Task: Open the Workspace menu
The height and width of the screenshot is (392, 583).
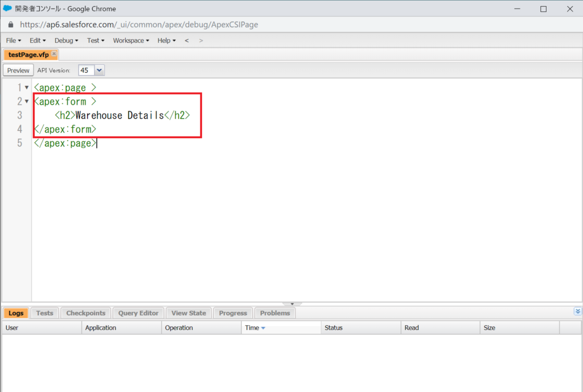Action: 130,40
